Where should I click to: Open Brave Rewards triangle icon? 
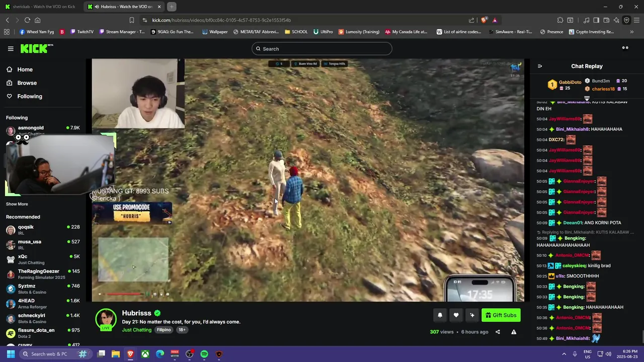[495, 20]
